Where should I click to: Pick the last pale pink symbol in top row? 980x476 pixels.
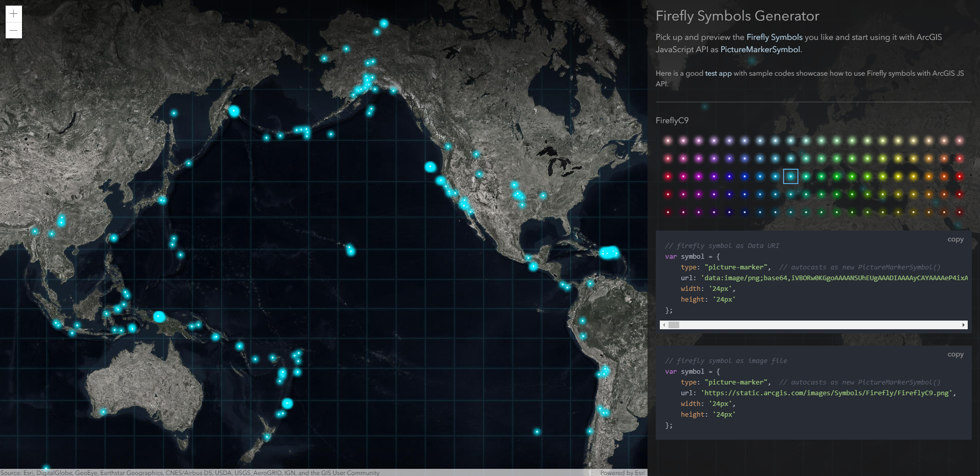(x=960, y=141)
